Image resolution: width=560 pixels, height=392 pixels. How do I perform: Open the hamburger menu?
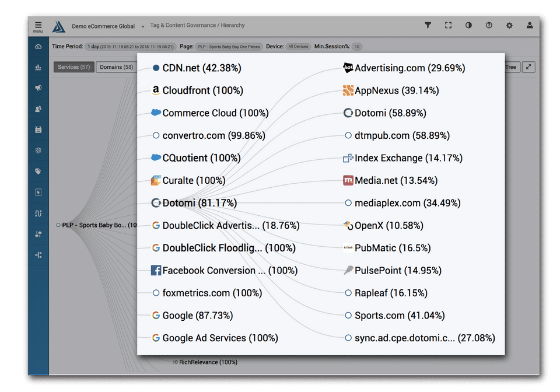(38, 26)
